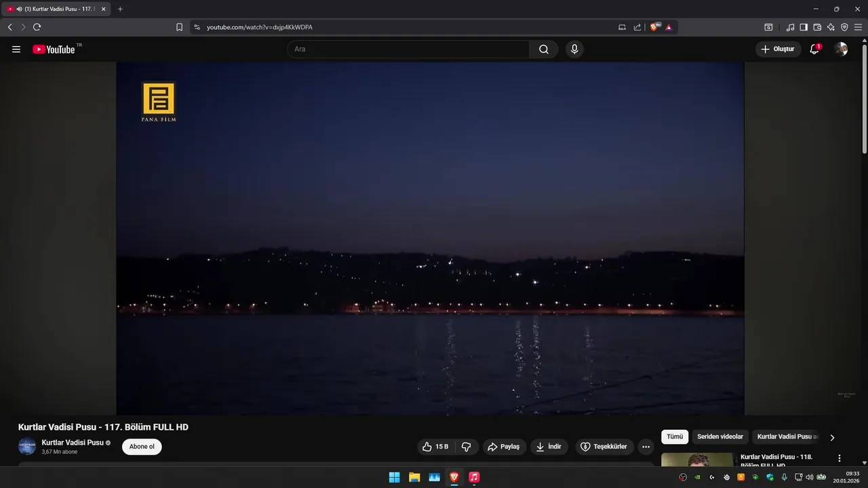Open the 118. Bölüm video thumbnail
Viewport: 868px width, 488px height.
697,460
